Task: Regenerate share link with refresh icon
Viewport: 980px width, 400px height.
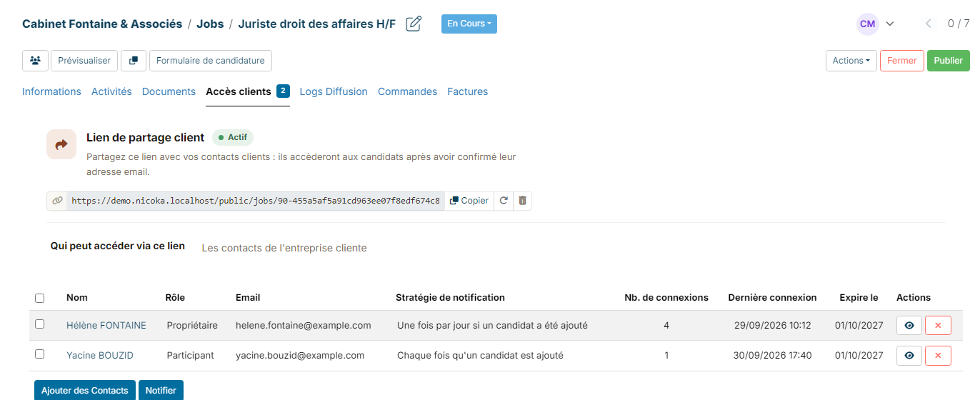Action: [504, 201]
